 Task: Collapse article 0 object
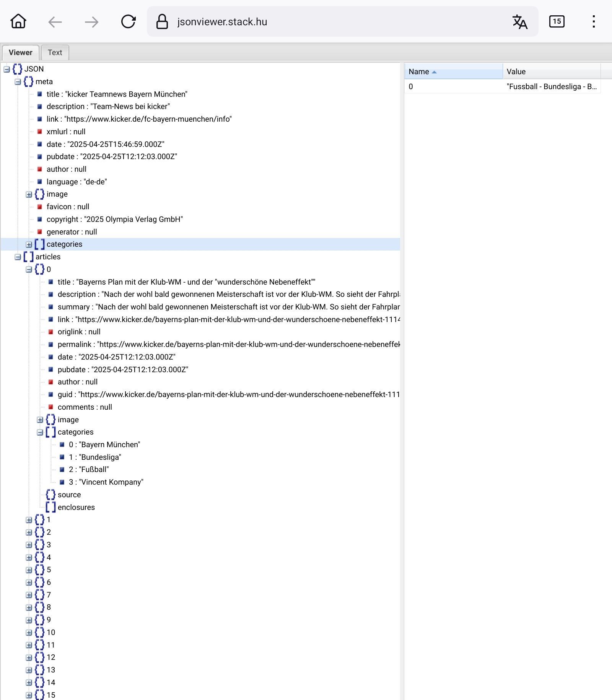coord(29,270)
